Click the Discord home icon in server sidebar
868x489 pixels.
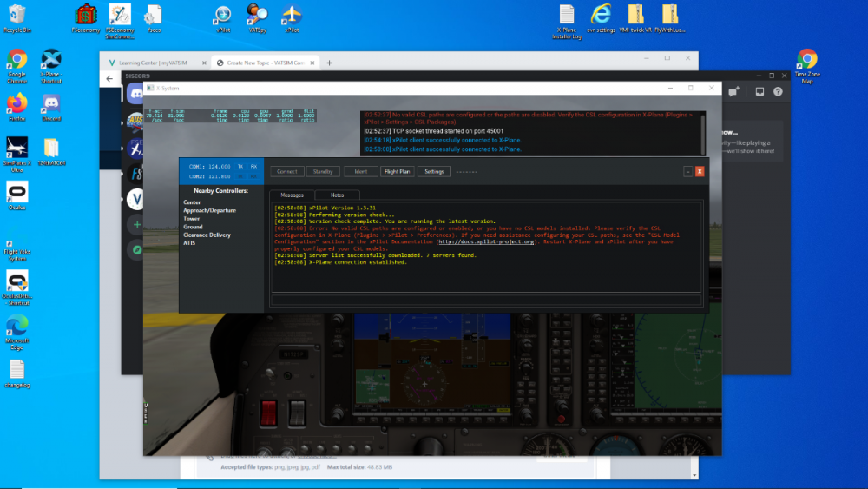135,93
